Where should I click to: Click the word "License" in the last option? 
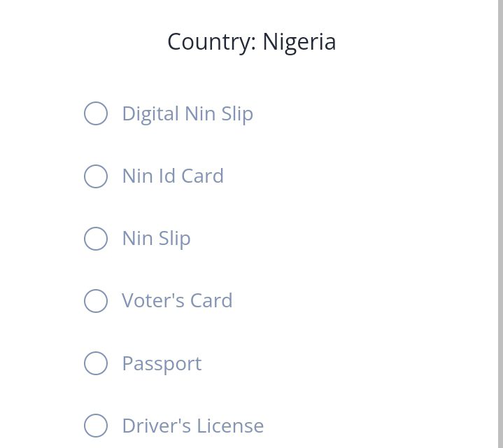(x=229, y=426)
